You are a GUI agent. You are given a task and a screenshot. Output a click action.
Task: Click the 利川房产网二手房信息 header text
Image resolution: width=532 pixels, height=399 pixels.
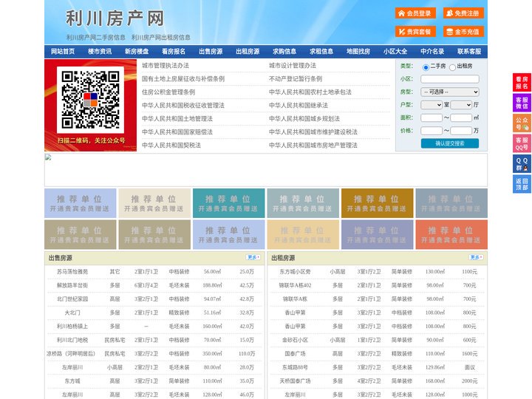point(95,38)
